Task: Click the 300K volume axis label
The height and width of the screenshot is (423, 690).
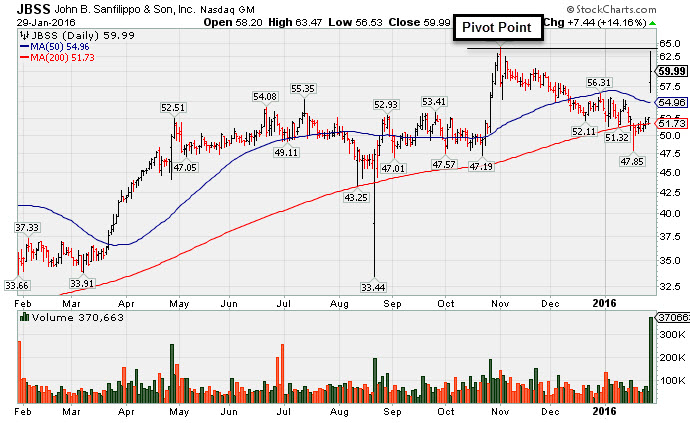Action: 672,335
